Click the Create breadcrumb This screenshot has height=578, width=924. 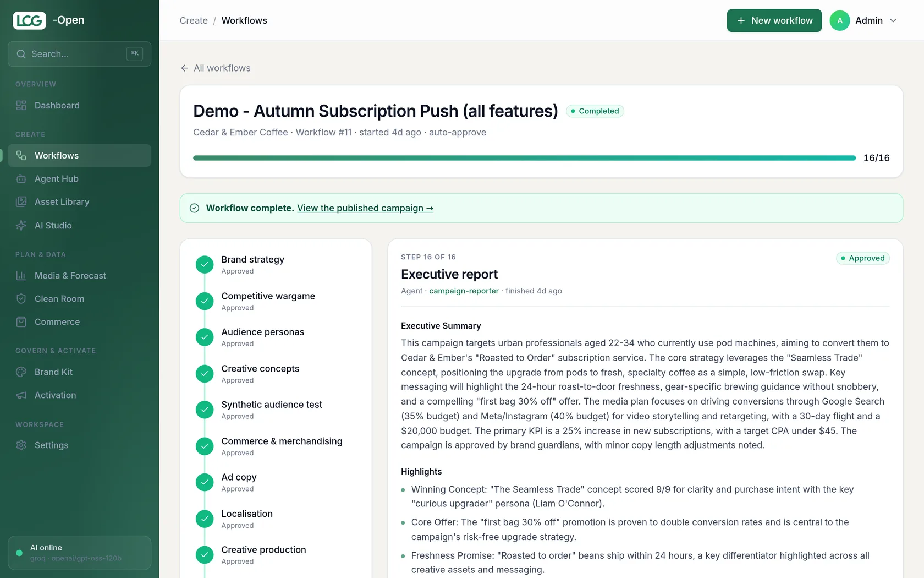pos(194,20)
